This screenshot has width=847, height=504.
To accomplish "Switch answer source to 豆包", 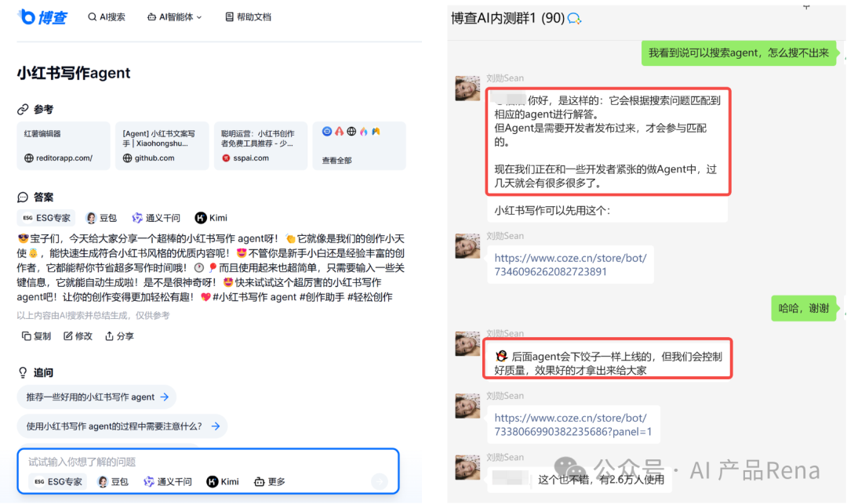I will coord(101,217).
